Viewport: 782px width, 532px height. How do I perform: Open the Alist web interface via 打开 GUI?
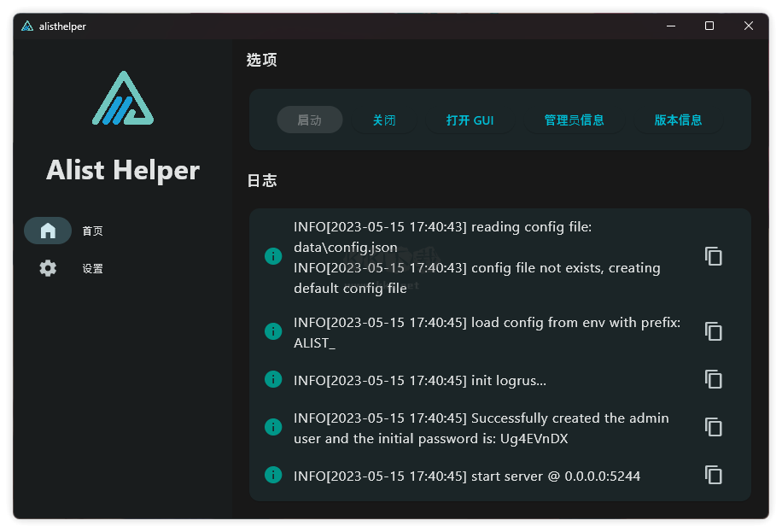click(470, 120)
